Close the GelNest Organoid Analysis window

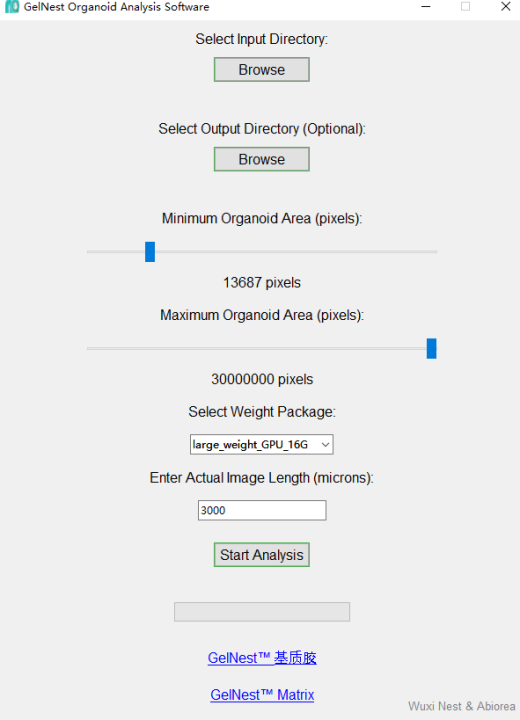tap(505, 6)
